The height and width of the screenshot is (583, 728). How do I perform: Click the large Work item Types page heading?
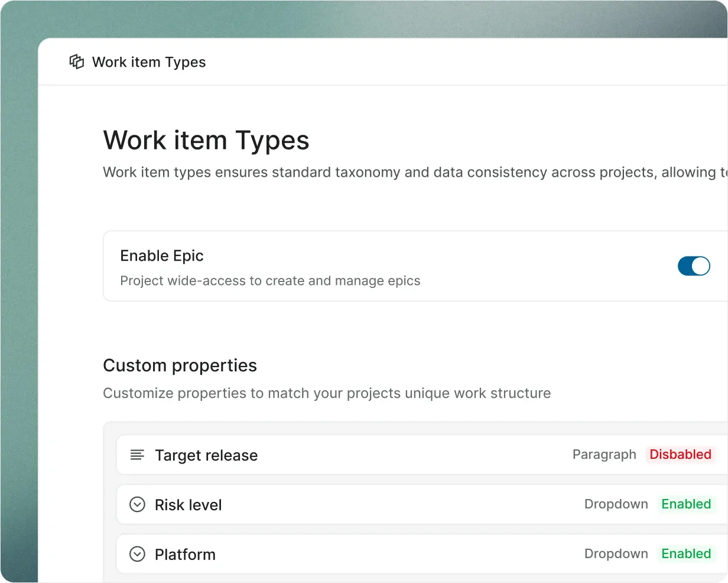(x=206, y=141)
